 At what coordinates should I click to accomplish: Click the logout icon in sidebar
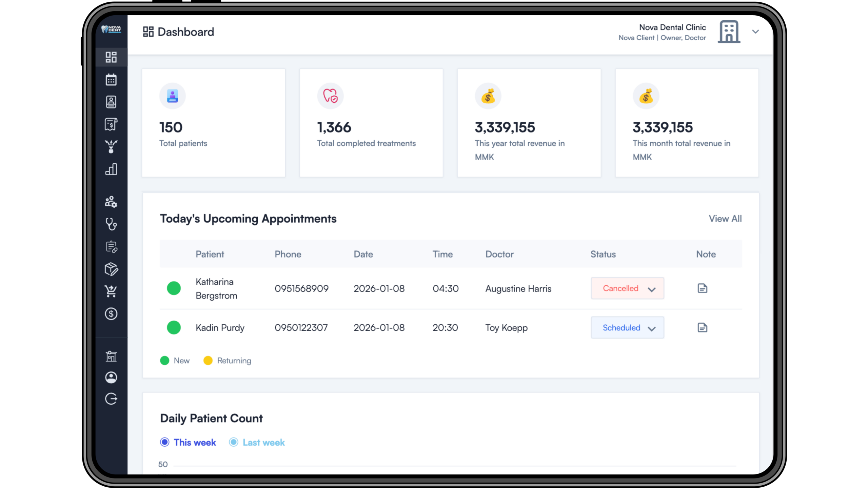tap(111, 399)
